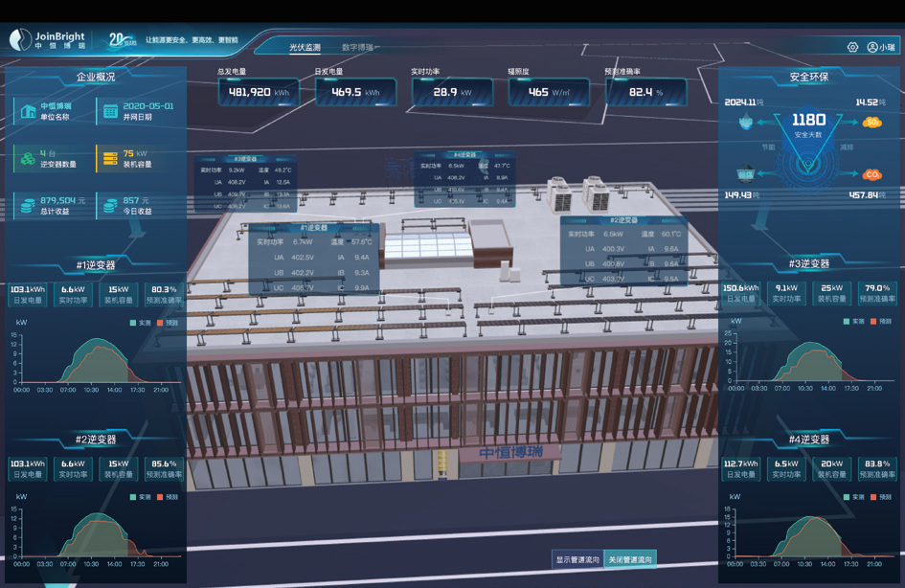Click the coin stack icon for 总计收益

click(28, 205)
